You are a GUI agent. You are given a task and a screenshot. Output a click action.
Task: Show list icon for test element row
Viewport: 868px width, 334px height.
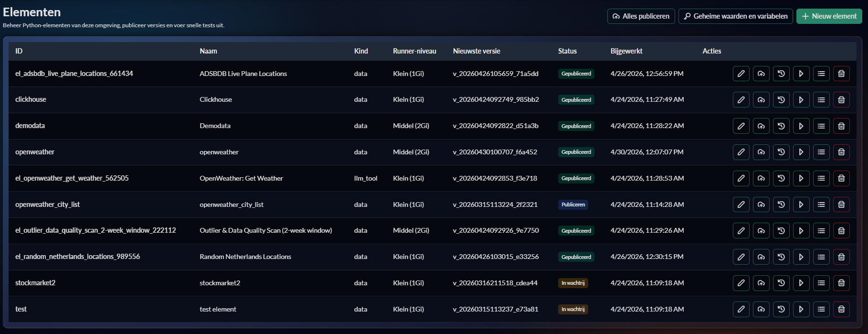821,309
